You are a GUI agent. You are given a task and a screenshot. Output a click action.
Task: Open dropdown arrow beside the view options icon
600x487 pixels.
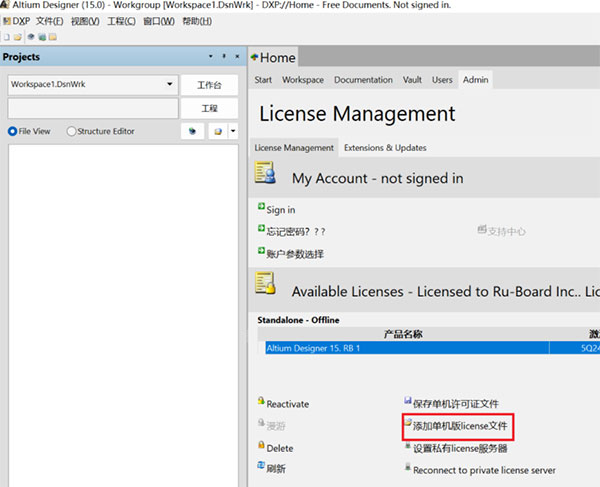point(233,131)
